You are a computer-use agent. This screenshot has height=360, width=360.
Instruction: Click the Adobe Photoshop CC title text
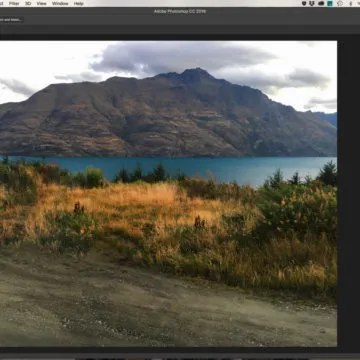(x=180, y=11)
